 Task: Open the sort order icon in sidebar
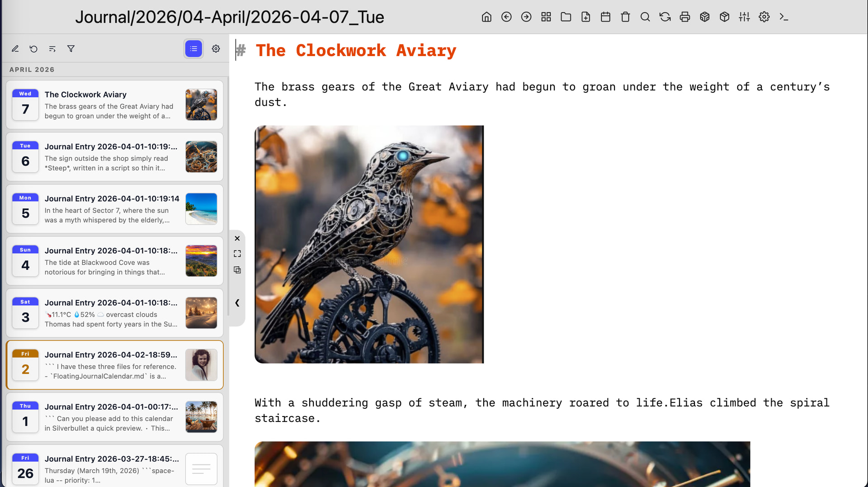click(52, 49)
